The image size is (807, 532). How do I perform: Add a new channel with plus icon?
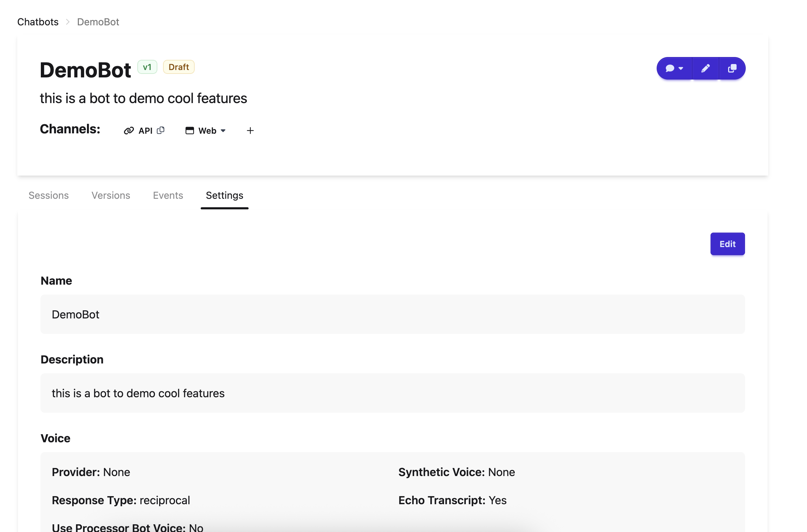[x=250, y=131]
